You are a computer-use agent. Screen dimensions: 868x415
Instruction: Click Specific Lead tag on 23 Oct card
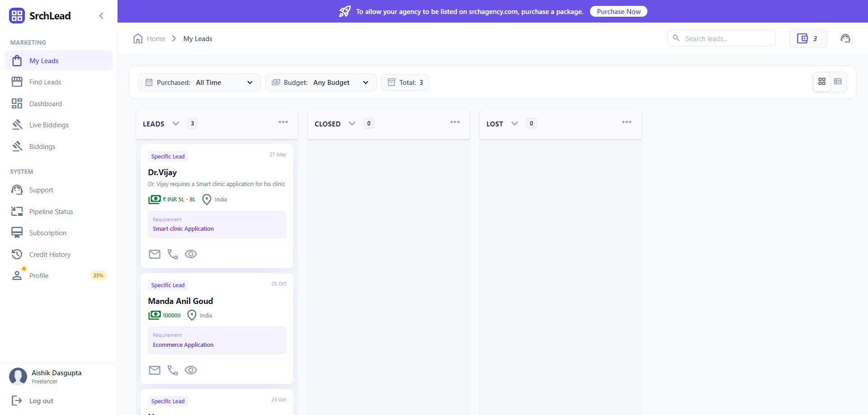(168, 401)
